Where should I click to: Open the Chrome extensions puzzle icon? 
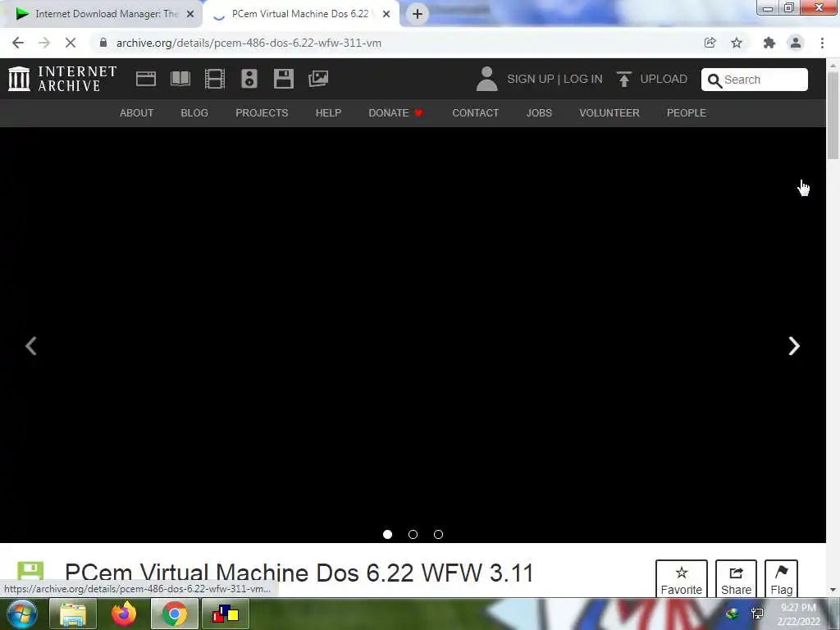pos(769,43)
